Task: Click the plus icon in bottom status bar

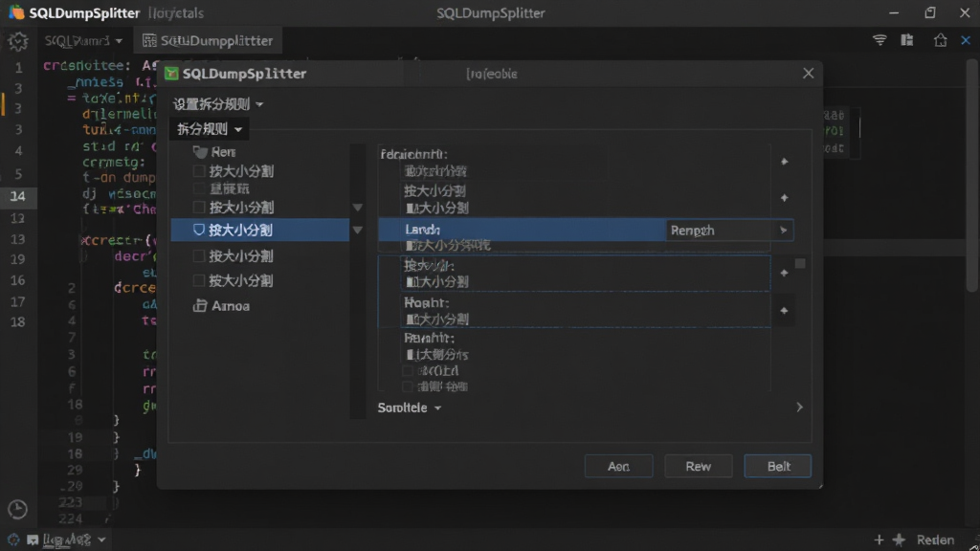Action: [880, 540]
